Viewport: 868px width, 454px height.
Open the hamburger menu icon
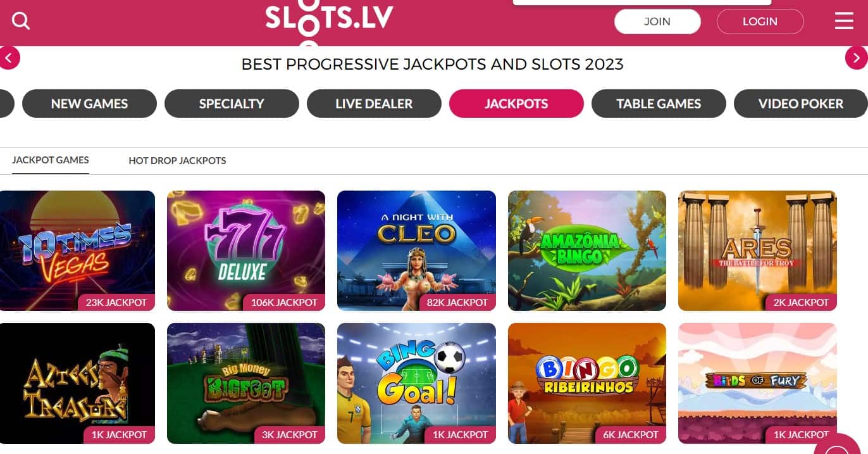[844, 21]
